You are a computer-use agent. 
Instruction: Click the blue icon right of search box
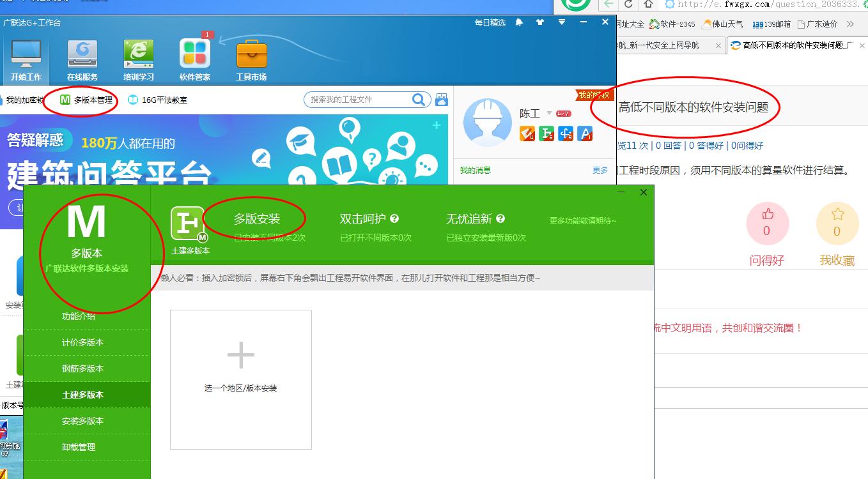(442, 99)
